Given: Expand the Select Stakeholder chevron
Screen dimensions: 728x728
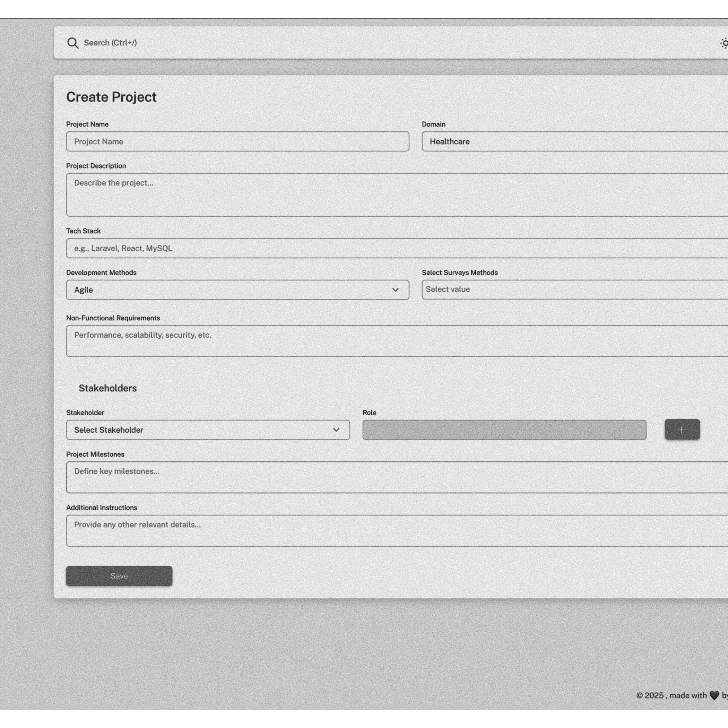Looking at the screenshot, I should [336, 430].
